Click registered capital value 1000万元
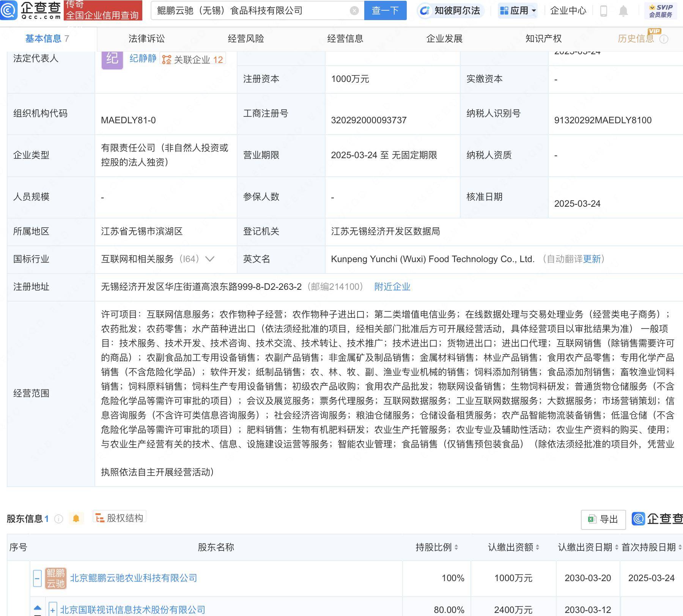This screenshot has width=683, height=616. click(x=350, y=79)
